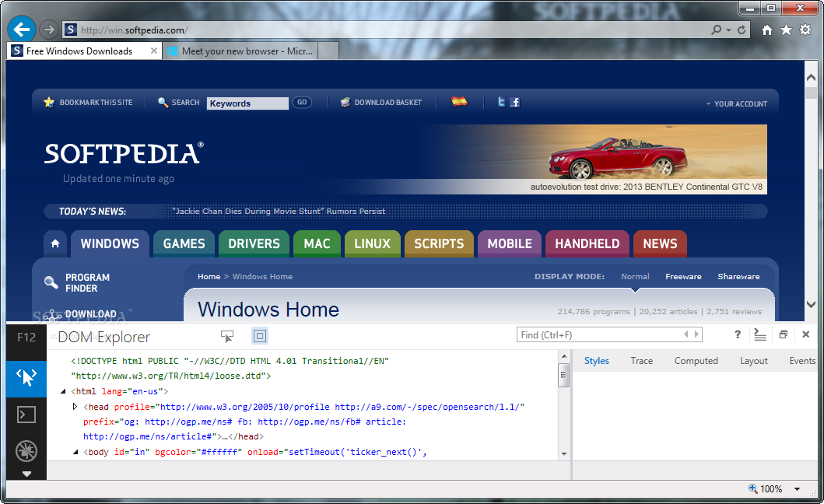The image size is (824, 504).
Task: Open Softpedia's Facebook icon
Action: (515, 103)
